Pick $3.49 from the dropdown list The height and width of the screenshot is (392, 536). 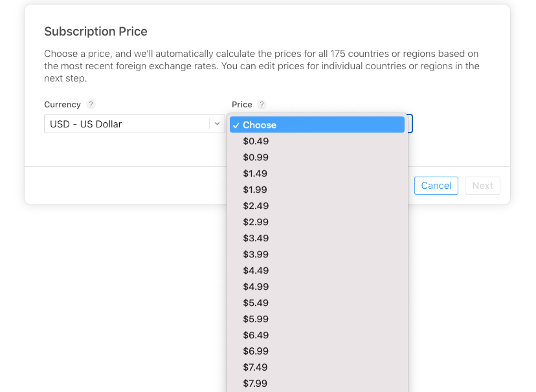coord(256,238)
